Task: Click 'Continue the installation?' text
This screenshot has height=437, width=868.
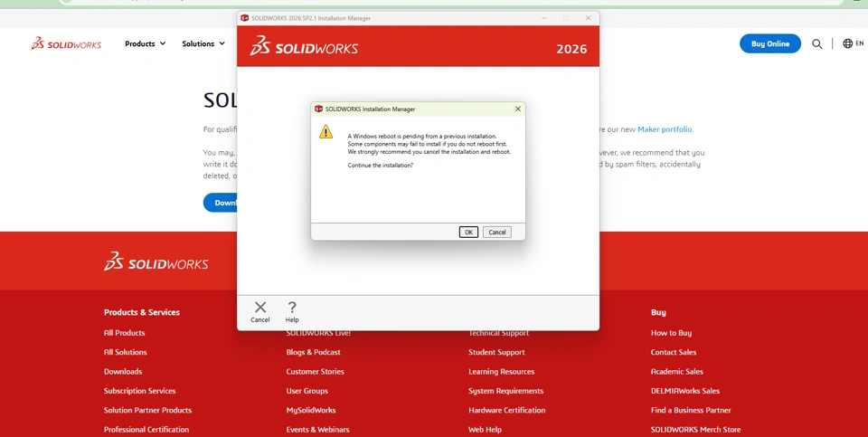Action: click(381, 166)
